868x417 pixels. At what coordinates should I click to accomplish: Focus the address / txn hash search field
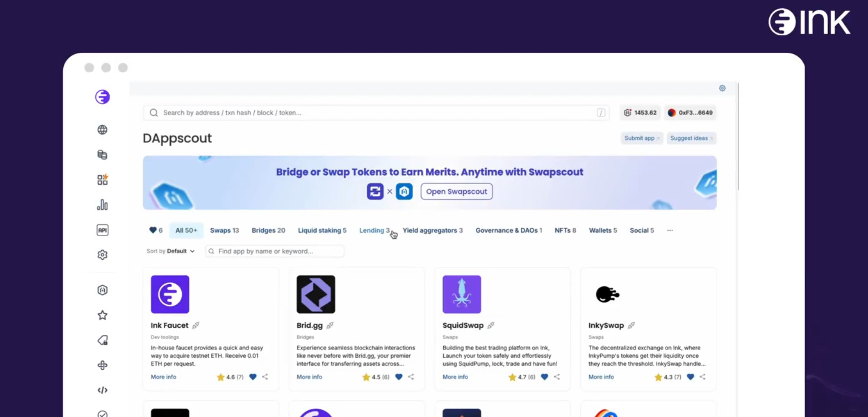[x=376, y=112]
